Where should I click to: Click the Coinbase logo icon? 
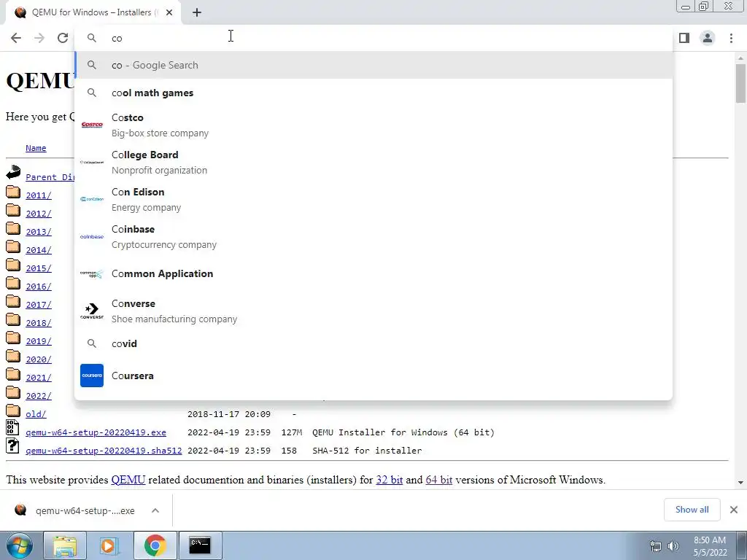click(x=92, y=237)
